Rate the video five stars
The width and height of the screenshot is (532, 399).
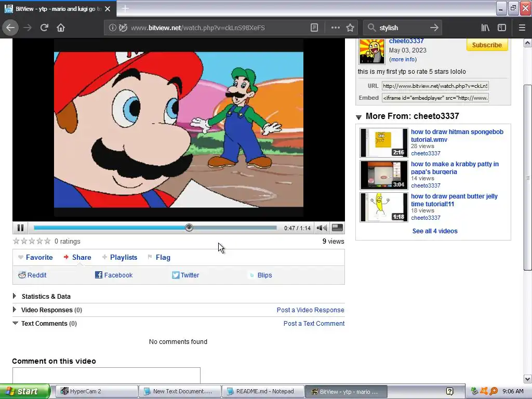click(x=47, y=241)
